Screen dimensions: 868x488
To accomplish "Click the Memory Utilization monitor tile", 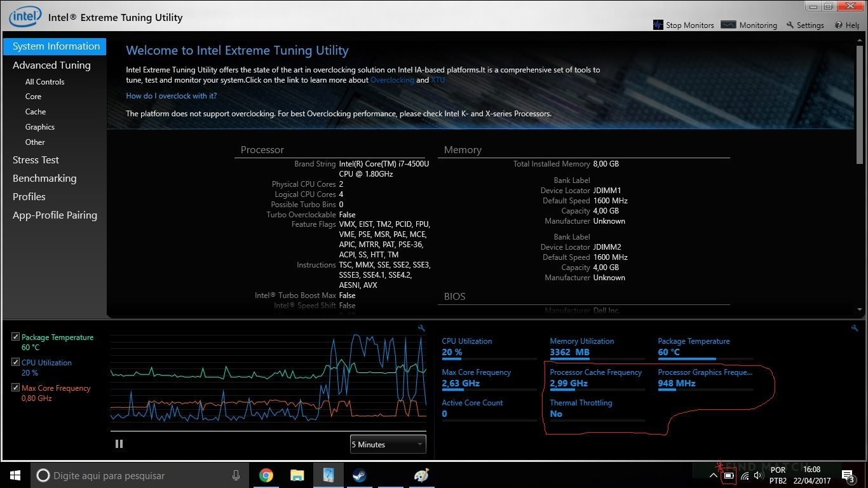I will point(597,348).
